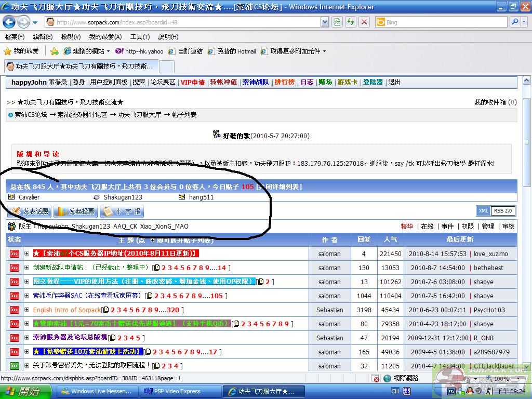This screenshot has width=532, height=399.
Task: Expand the saloman CS server IP thread
Action: (x=27, y=254)
